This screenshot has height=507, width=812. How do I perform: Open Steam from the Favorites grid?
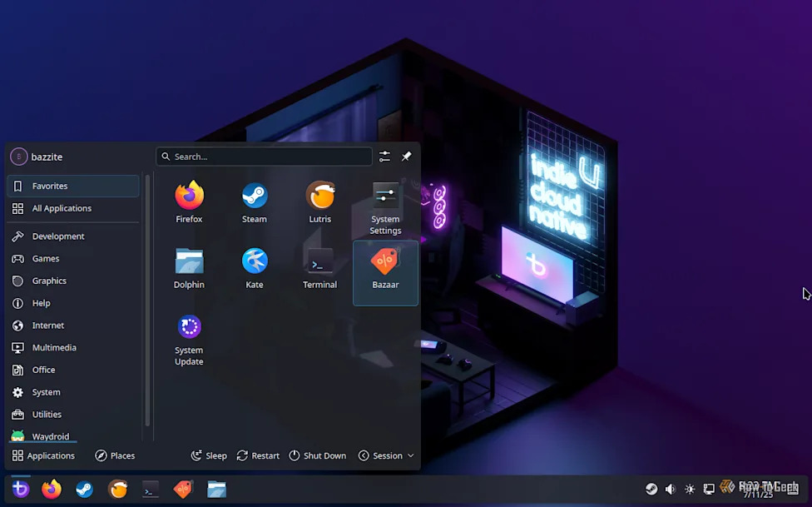255,202
